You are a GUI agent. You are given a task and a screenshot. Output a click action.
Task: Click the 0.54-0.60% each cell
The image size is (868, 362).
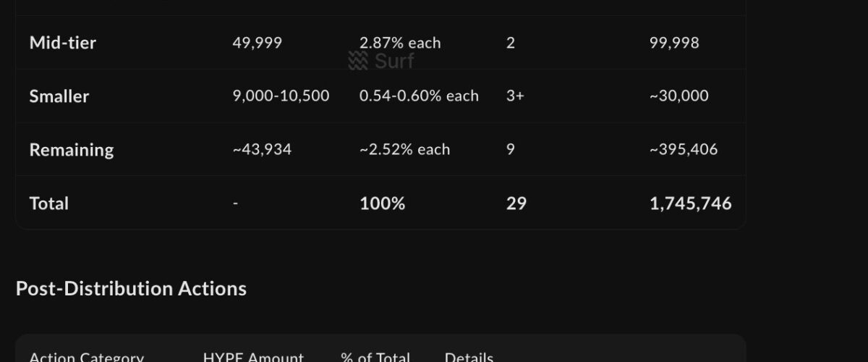(419, 96)
